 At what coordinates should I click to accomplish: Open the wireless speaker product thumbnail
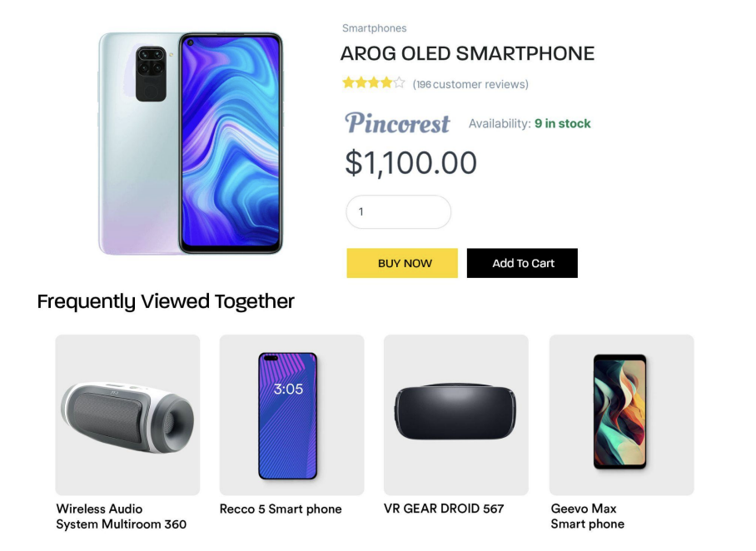tap(127, 414)
